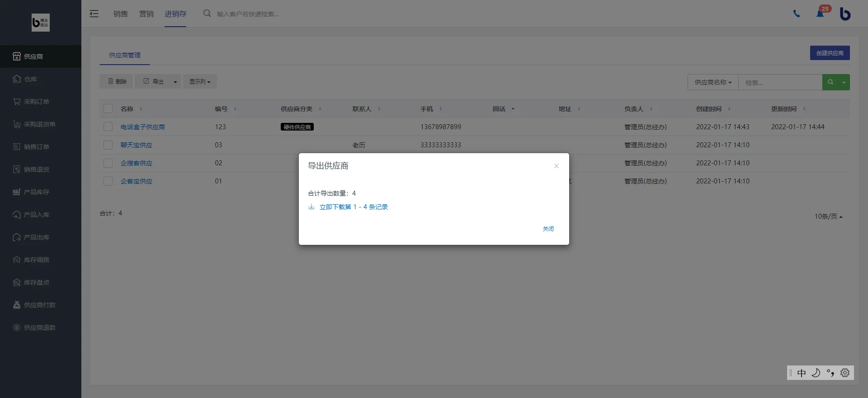868x398 pixels.
Task: Click the 删除 button
Action: (x=116, y=81)
